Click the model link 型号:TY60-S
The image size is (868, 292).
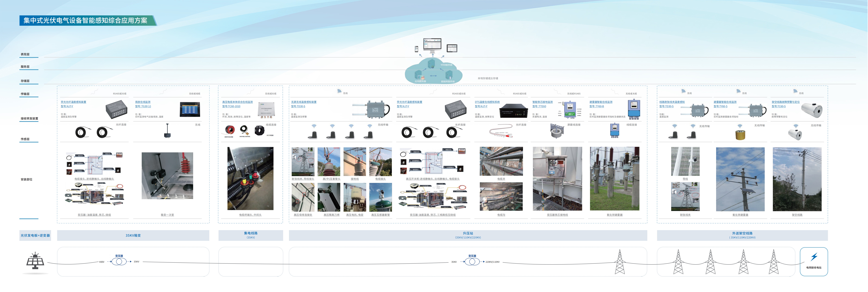click(x=720, y=106)
